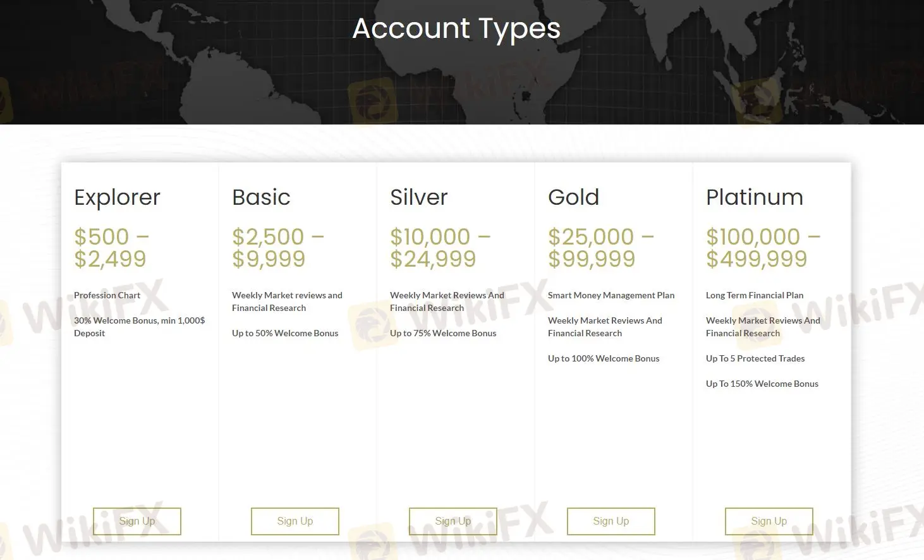Select the Explorer plan title
Image resolution: width=924 pixels, height=560 pixels.
pos(117,198)
